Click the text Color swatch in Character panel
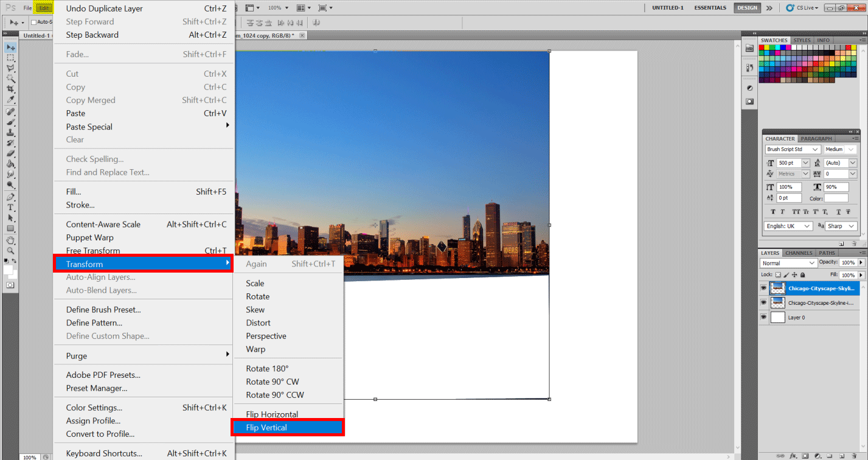868x460 pixels. point(836,198)
